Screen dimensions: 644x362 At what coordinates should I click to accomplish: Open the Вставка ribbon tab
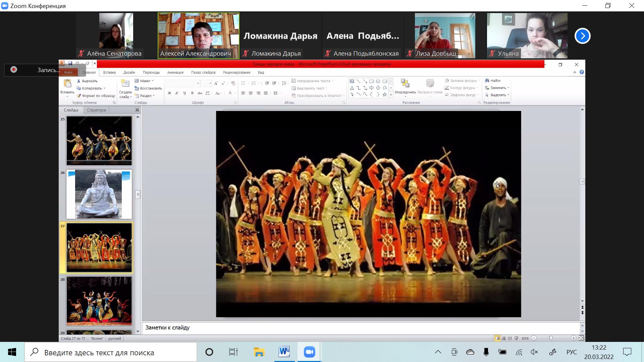click(109, 72)
